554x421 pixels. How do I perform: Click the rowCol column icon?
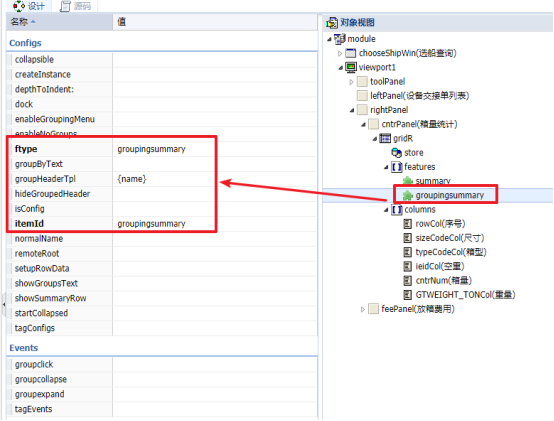[407, 224]
